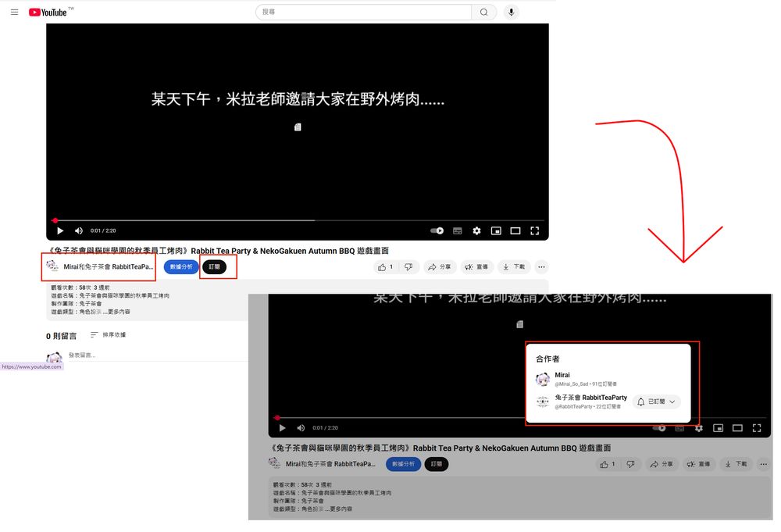Click the 分享 share button in bright screenshot
The height and width of the screenshot is (532, 781).
(440, 267)
